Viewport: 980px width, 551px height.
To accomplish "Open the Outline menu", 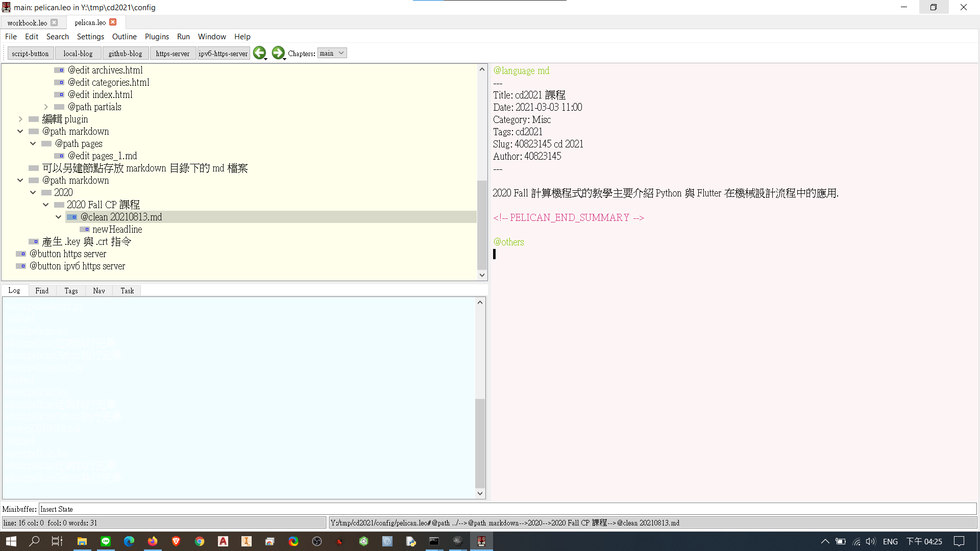I will (x=124, y=37).
